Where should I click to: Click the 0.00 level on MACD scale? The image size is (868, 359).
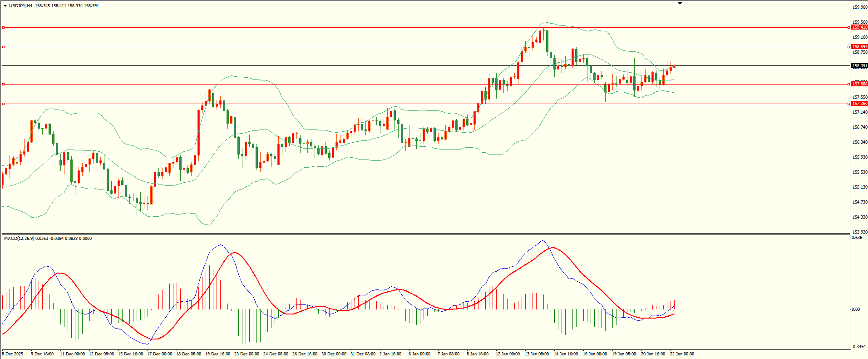coord(856,309)
